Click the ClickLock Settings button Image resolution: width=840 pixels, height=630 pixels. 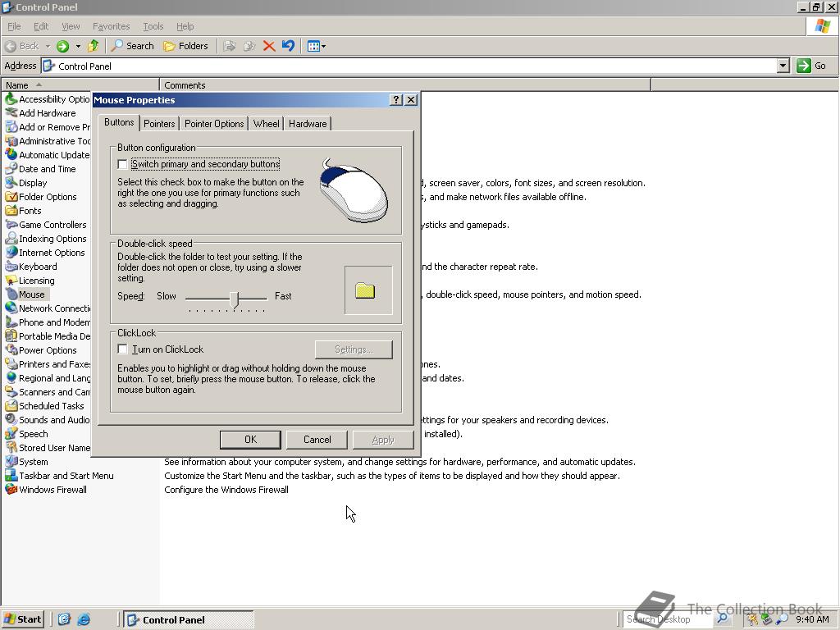click(354, 349)
